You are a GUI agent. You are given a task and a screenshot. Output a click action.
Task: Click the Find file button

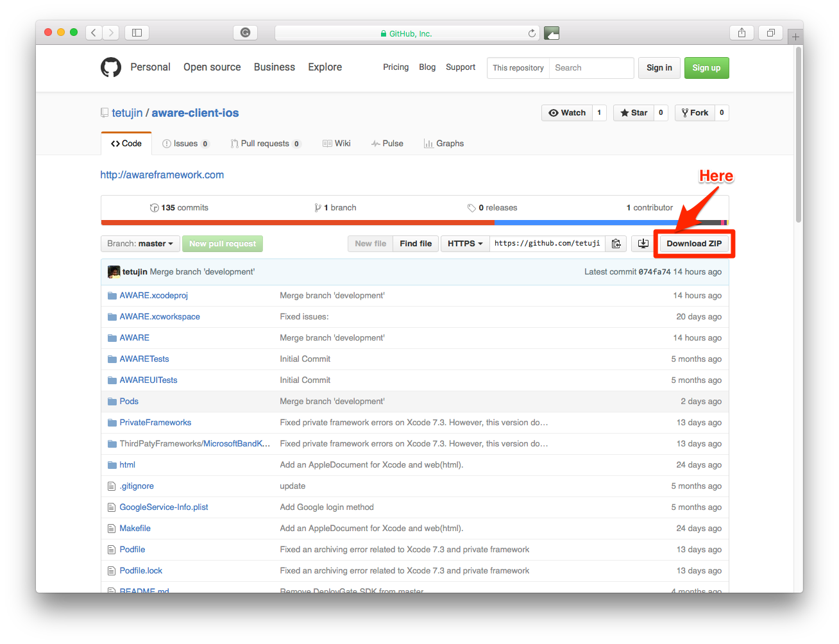click(416, 244)
